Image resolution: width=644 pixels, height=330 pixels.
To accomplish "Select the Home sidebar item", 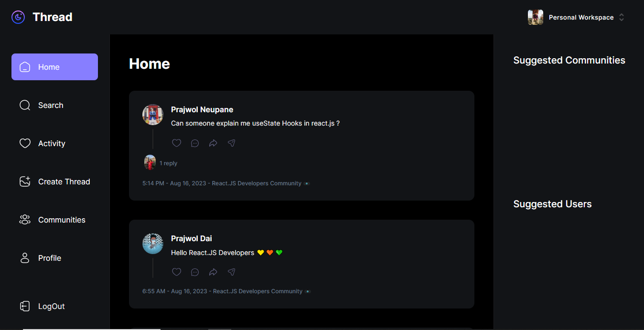I will [x=54, y=67].
